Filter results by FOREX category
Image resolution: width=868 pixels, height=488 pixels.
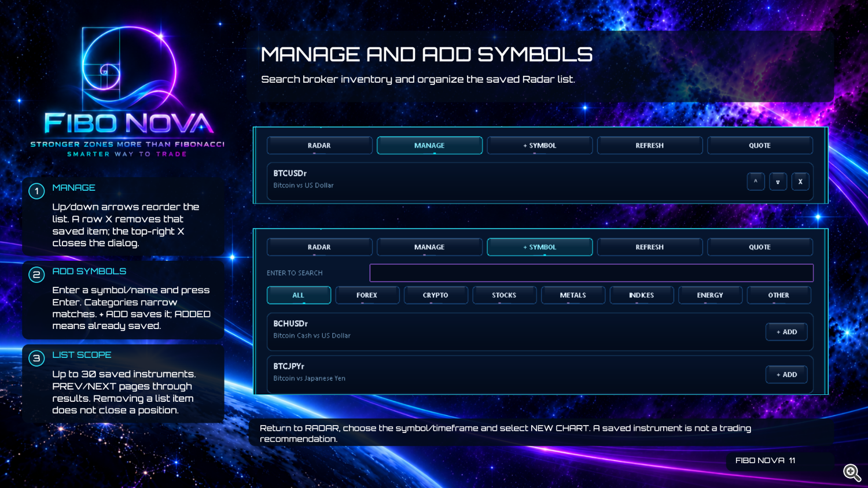pyautogui.click(x=367, y=295)
